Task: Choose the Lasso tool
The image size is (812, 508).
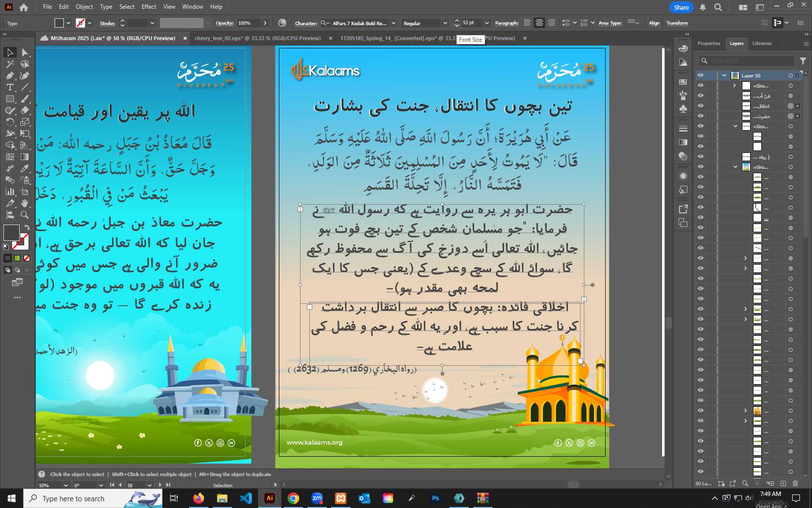Action: (x=25, y=64)
